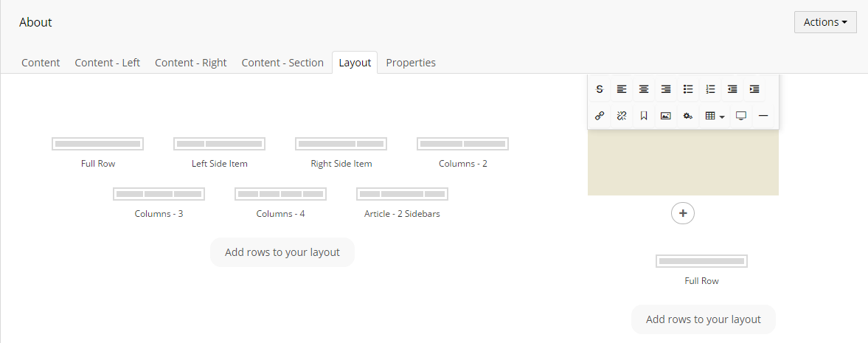The image size is (868, 343).
Task: Choose the Columns - 3 row layout
Action: 159,203
